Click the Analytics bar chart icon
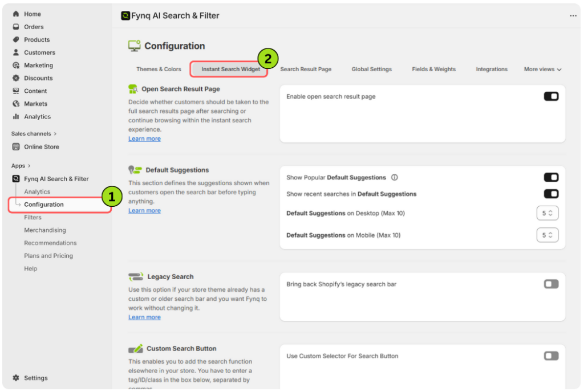 [15, 116]
